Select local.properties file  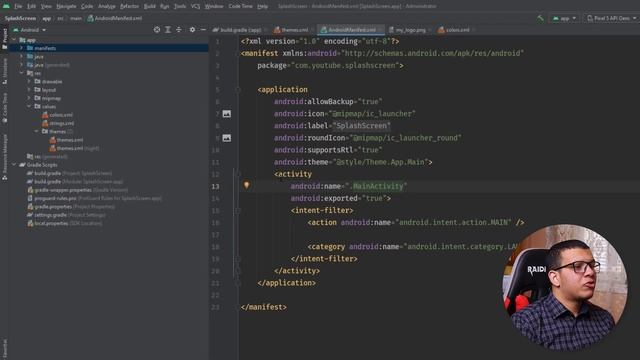click(x=64, y=224)
